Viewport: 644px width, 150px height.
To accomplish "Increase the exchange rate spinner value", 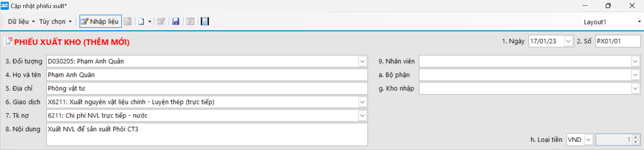I will [636, 137].
